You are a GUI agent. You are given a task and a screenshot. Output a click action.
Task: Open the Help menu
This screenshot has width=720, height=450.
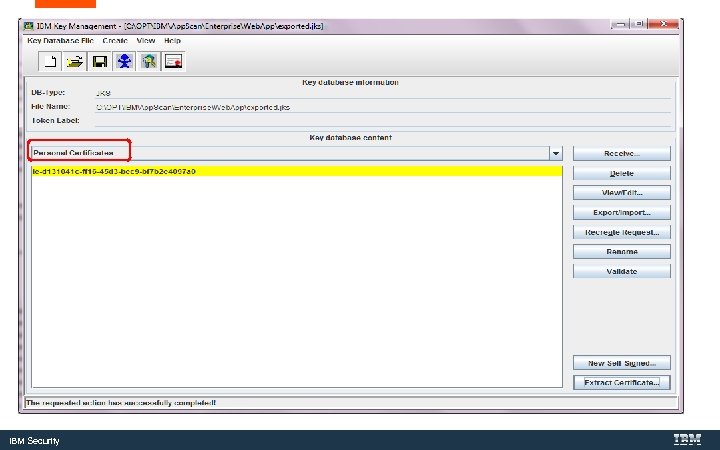(172, 40)
